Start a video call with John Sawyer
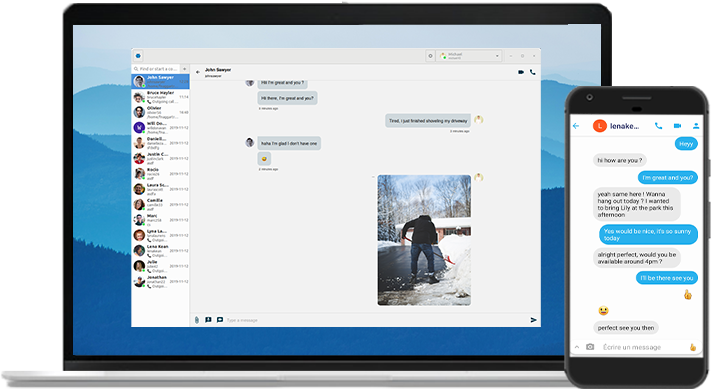The image size is (711, 389). point(521,72)
